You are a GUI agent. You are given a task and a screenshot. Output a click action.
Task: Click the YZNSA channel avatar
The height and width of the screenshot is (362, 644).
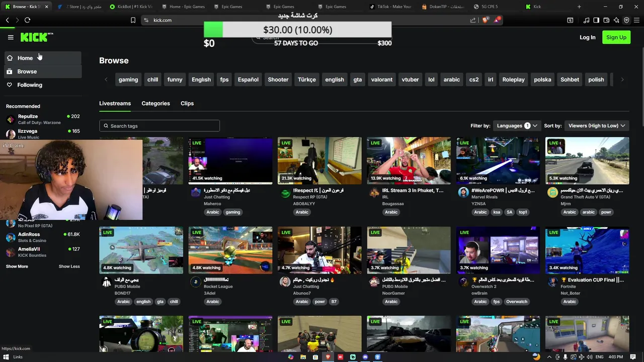tap(463, 193)
